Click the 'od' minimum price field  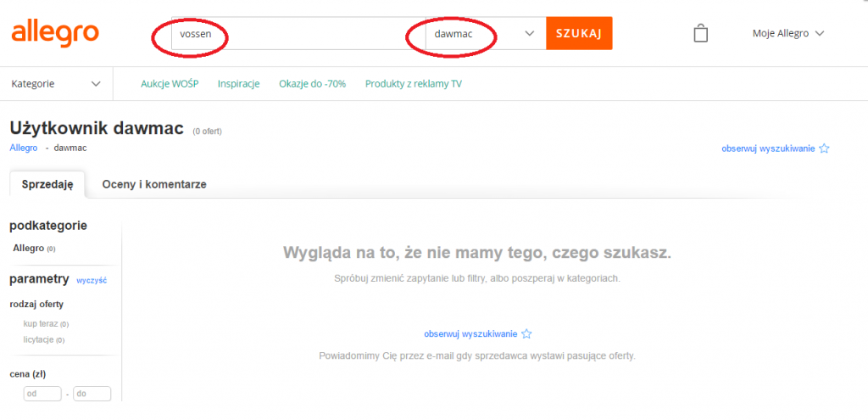click(x=42, y=394)
